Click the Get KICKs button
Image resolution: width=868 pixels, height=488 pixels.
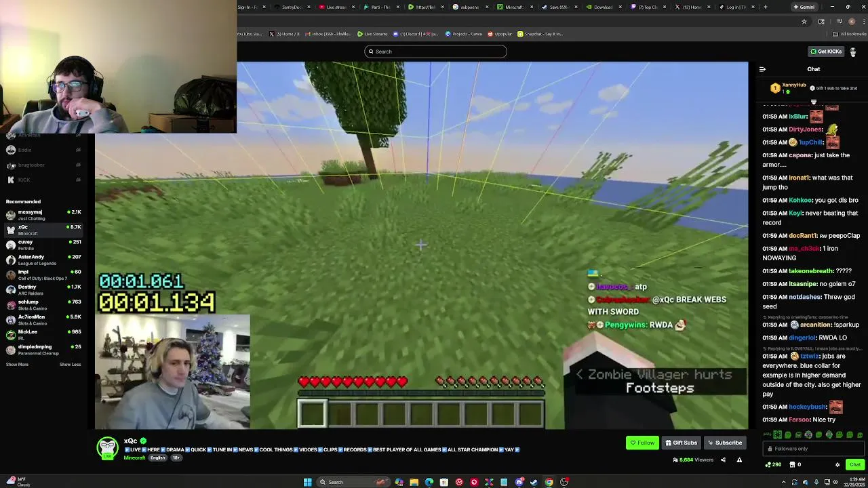(x=825, y=52)
